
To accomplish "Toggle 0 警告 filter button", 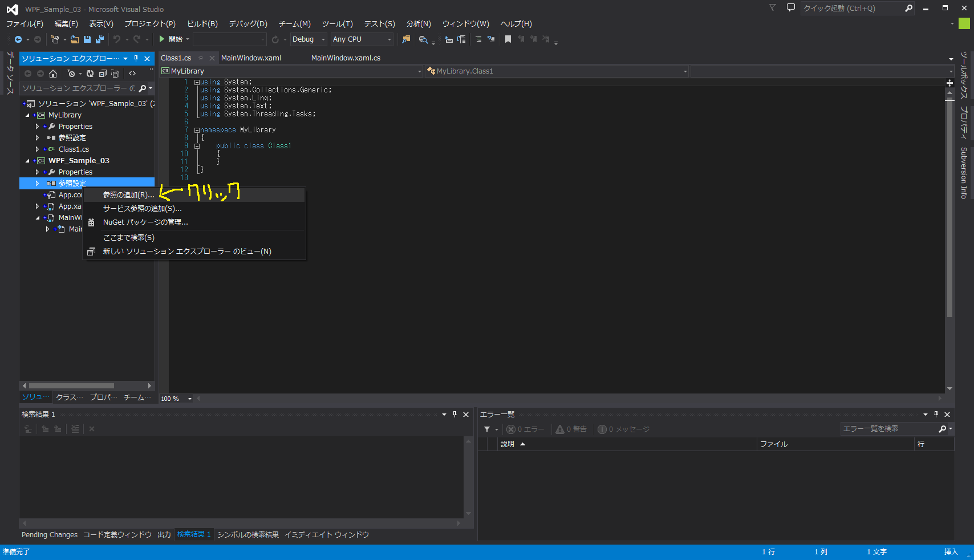I will pyautogui.click(x=571, y=429).
